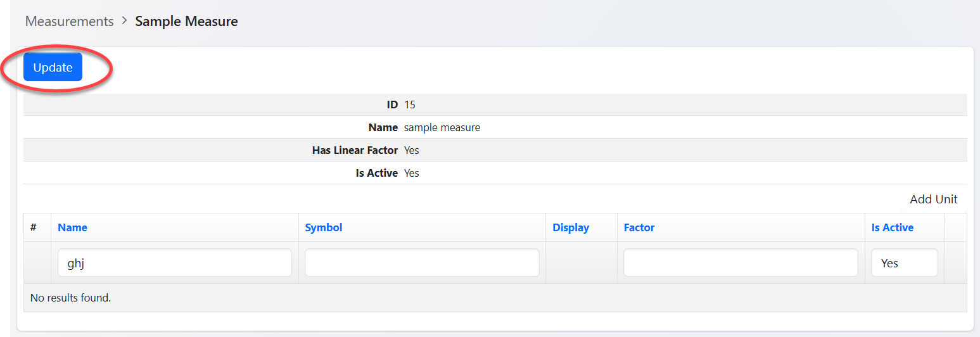Click the Add Unit link
This screenshot has height=337, width=980.
933,199
